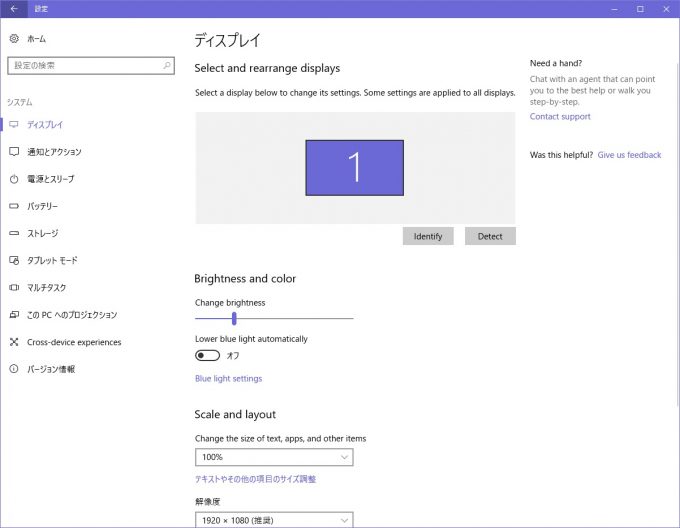The height and width of the screenshot is (528, 680).
Task: Click the Cross-device experiences icon
Action: click(x=14, y=342)
